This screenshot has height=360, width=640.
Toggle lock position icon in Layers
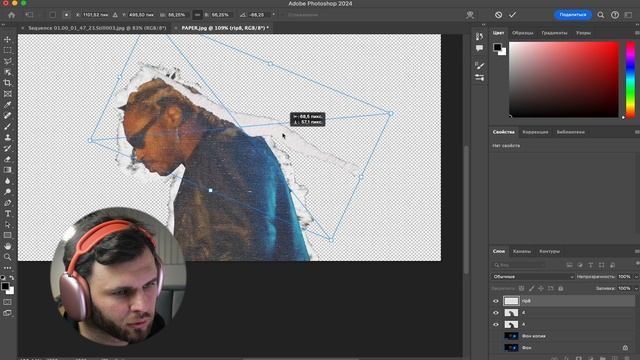click(x=541, y=289)
